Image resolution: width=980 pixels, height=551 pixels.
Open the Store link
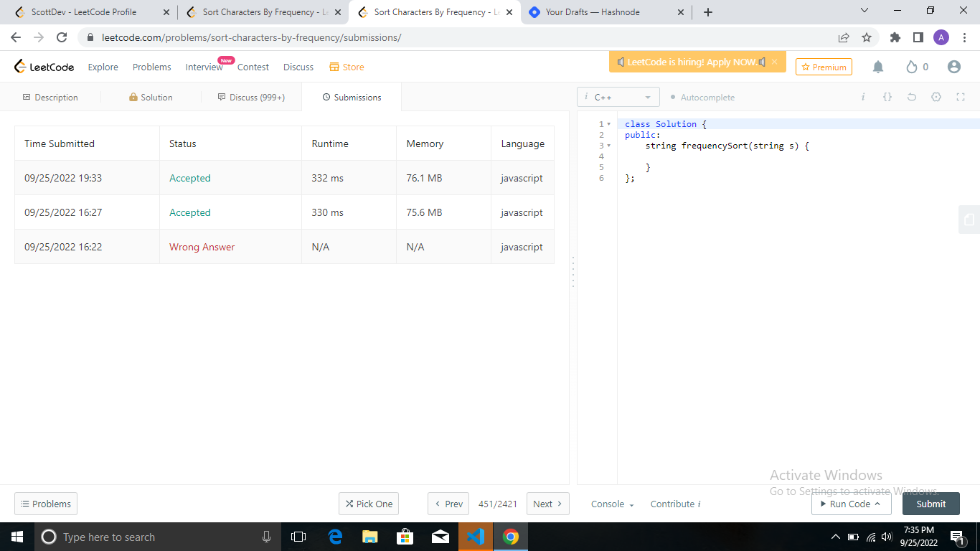347,67
